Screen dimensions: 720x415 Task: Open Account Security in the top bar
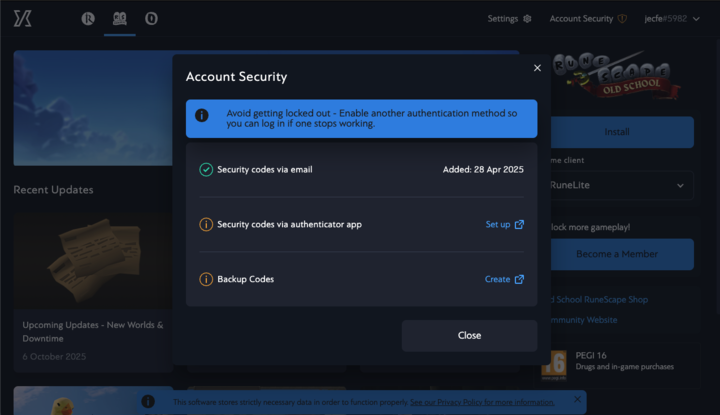pos(588,18)
